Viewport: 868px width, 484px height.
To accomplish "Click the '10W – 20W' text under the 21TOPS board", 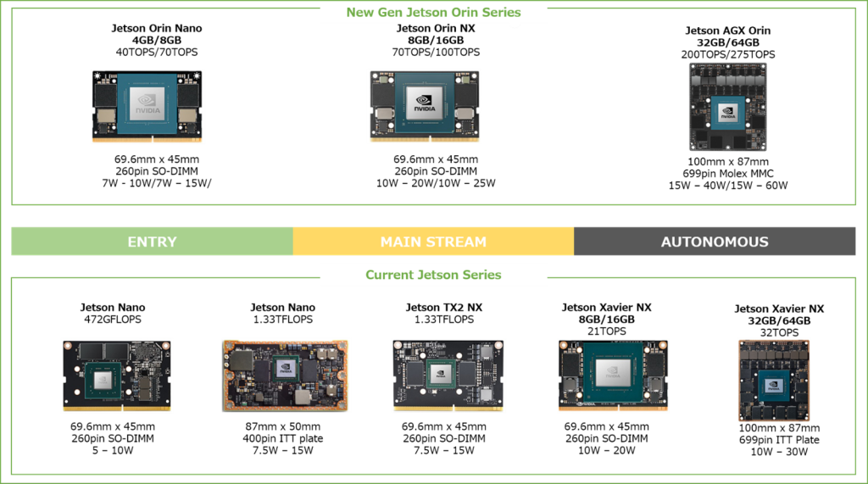I will click(x=607, y=451).
